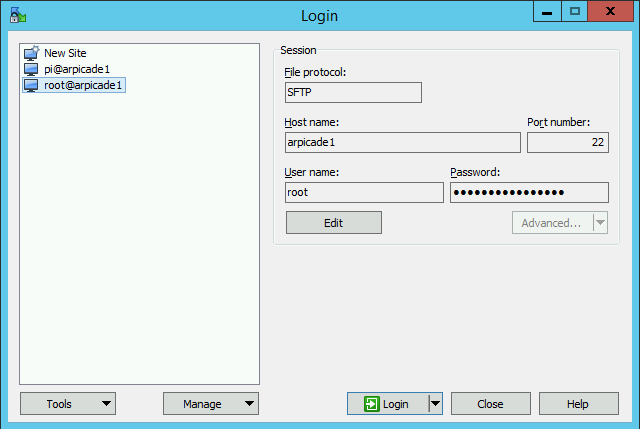The width and height of the screenshot is (640, 429).
Task: Select the pi@arpicade1 saved site
Action: tap(77, 69)
